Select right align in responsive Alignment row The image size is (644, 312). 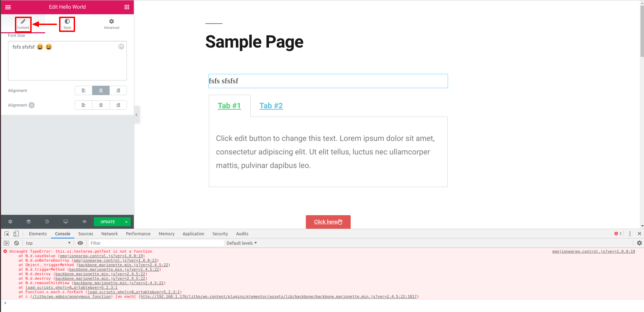118,105
